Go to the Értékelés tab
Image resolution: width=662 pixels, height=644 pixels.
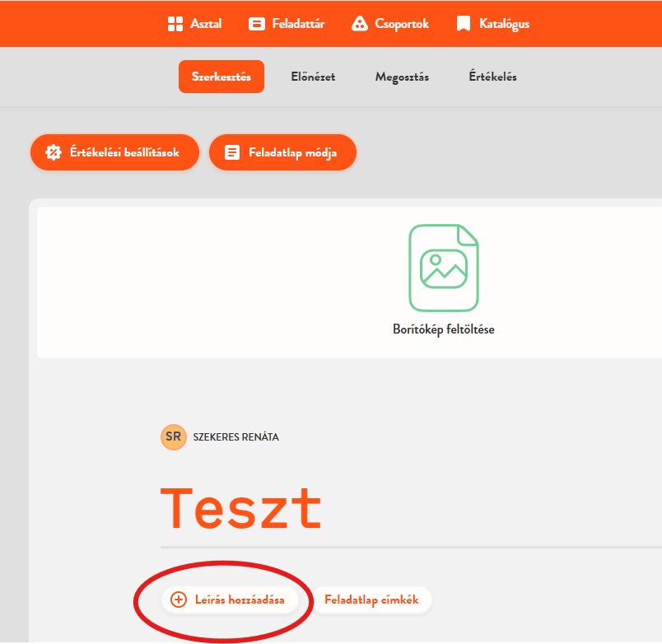click(x=492, y=77)
